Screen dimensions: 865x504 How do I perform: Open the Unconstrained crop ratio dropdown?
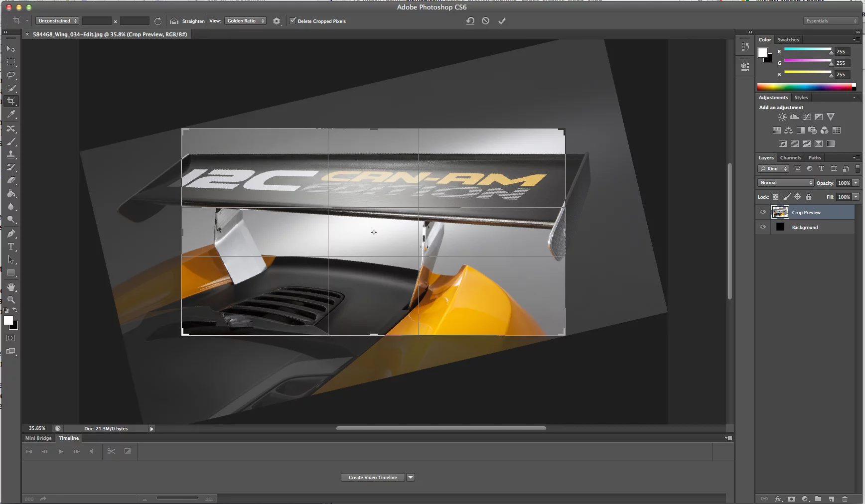(56, 21)
